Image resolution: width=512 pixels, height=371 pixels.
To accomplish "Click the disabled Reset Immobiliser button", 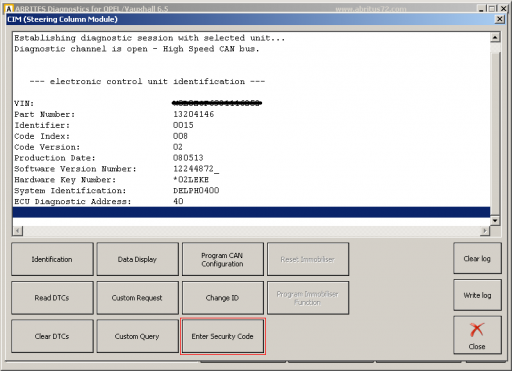I will (x=308, y=259).
